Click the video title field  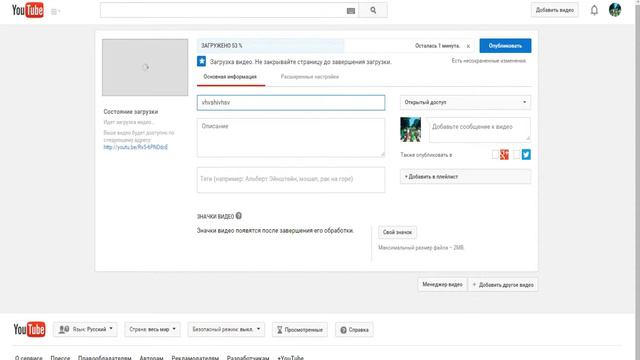pyautogui.click(x=291, y=102)
